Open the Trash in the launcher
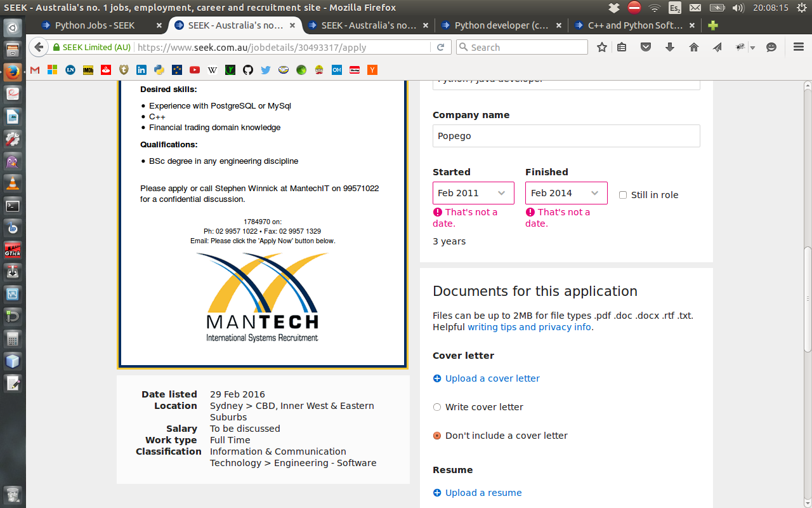 13,494
